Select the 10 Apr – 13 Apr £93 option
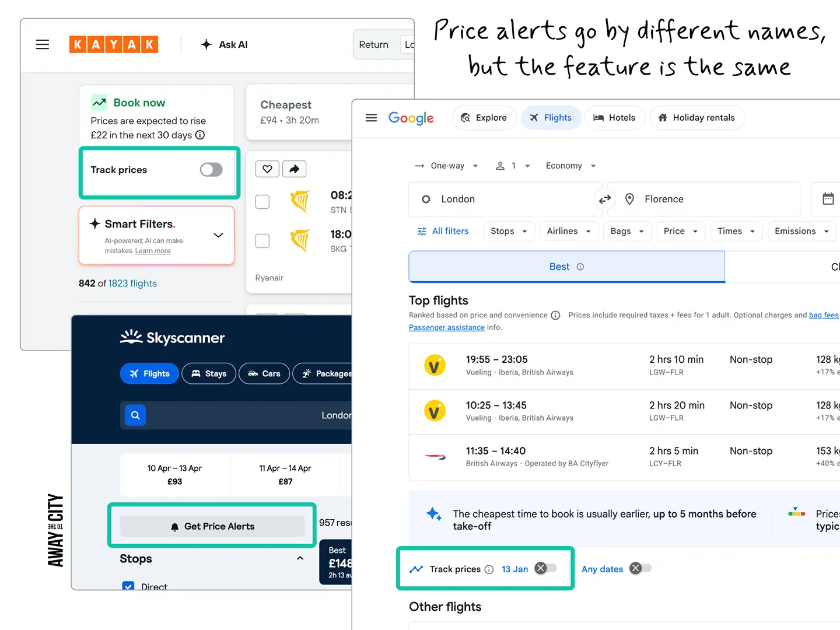The image size is (840, 630). click(x=174, y=475)
